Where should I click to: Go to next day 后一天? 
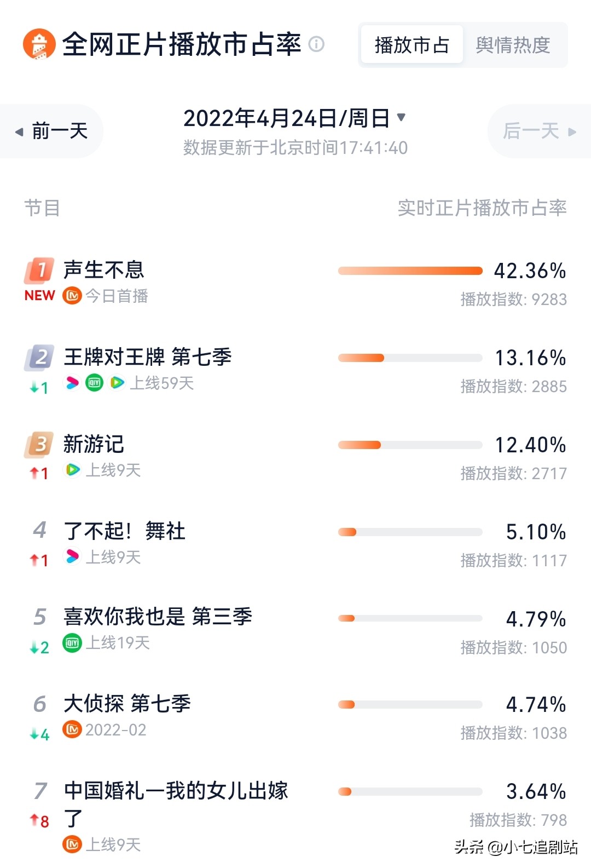pos(539,131)
